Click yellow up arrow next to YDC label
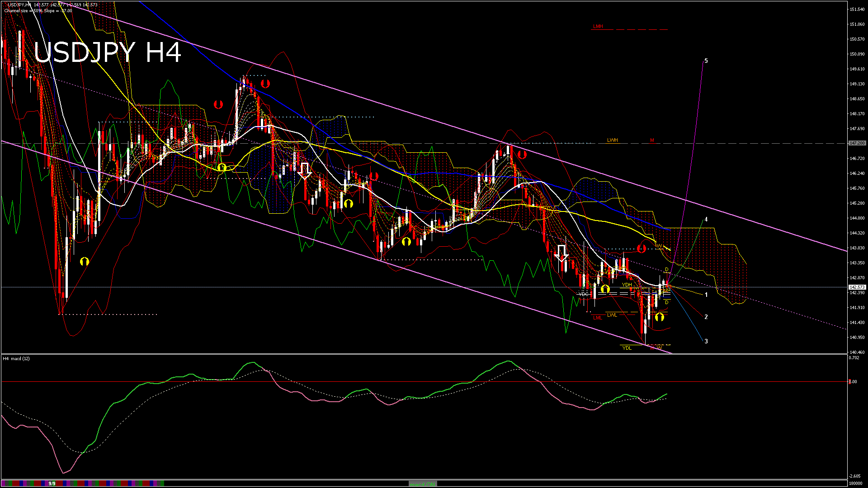 [x=605, y=289]
